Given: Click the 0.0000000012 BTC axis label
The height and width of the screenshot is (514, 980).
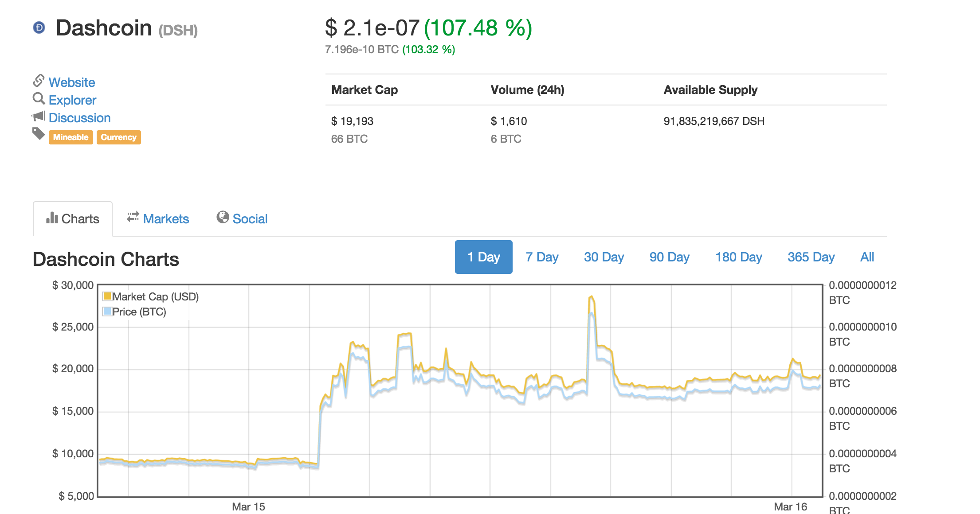Looking at the screenshot, I should (862, 292).
